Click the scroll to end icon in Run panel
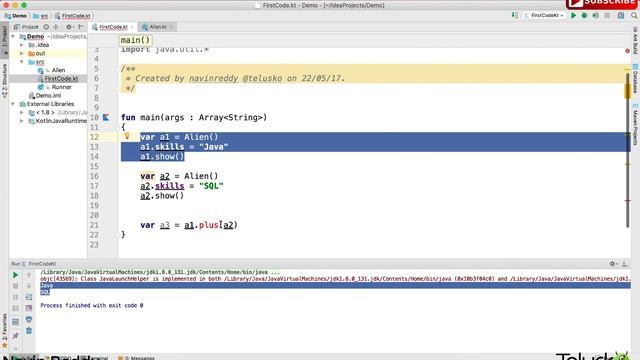This screenshot has width=640, height=360. click(29, 308)
